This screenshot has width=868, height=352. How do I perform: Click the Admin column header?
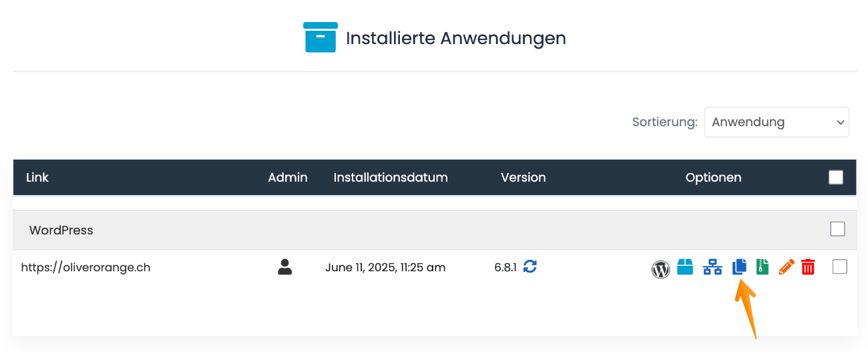[x=288, y=178]
